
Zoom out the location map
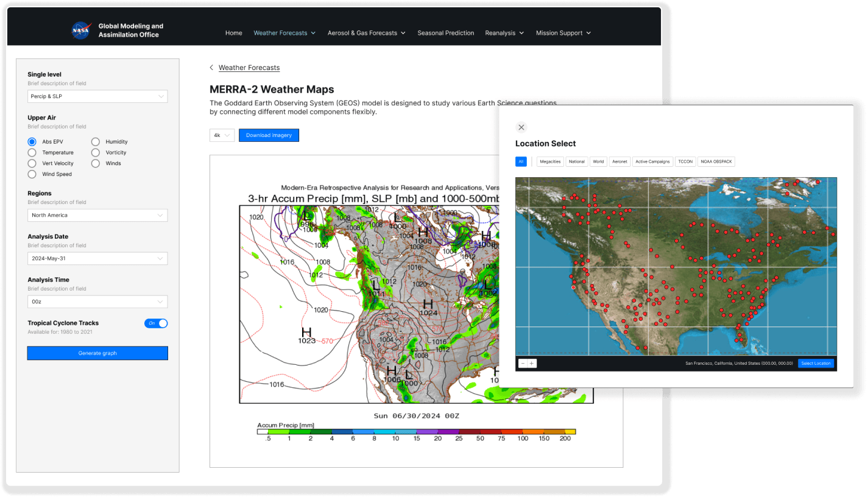coord(523,364)
